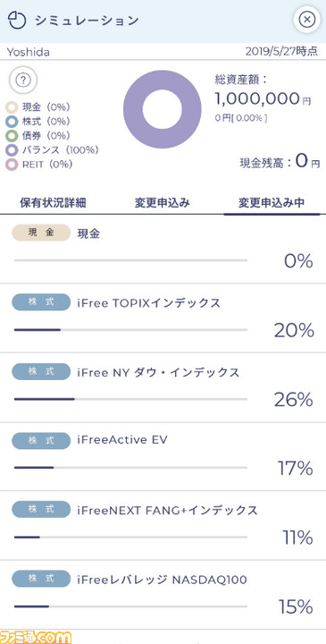Select the 債券 legend circle
Screen dimensions: 326x644
pyautogui.click(x=12, y=136)
